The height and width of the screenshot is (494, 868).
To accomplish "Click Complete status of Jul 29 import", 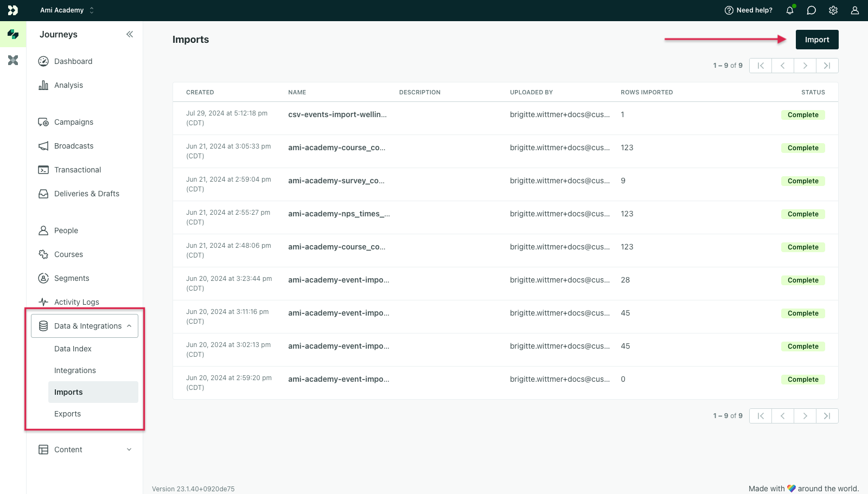I will (x=803, y=115).
